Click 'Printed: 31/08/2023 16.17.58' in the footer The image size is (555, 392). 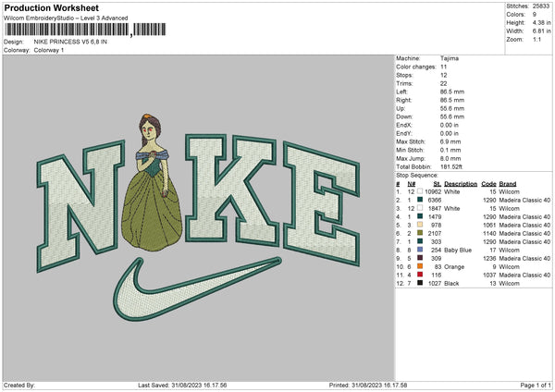pos(368,386)
